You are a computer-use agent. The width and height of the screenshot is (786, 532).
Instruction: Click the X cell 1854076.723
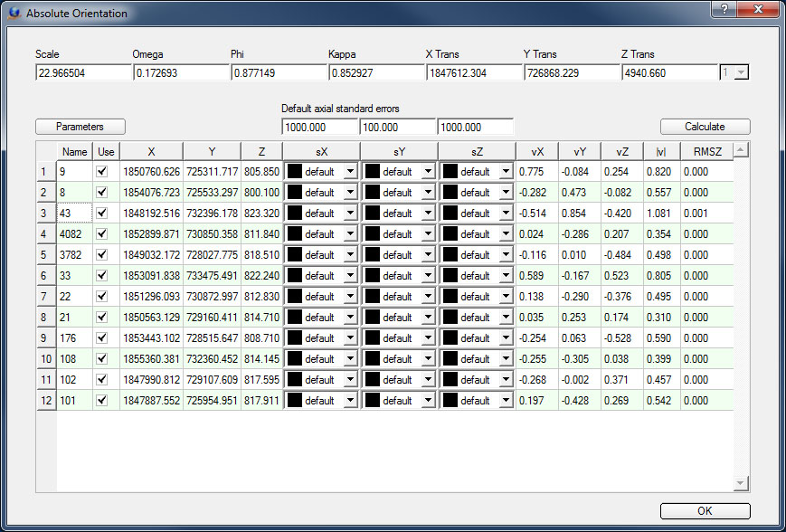[151, 193]
